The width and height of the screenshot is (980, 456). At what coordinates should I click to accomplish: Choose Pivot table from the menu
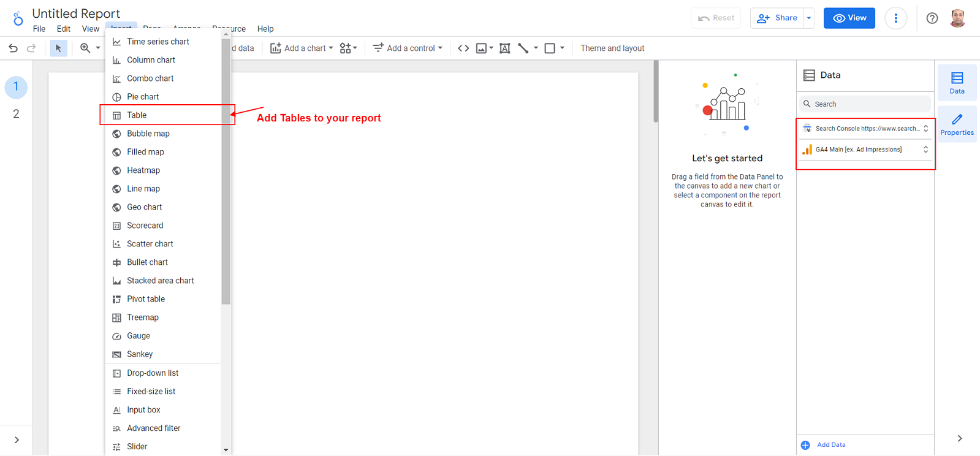(146, 299)
